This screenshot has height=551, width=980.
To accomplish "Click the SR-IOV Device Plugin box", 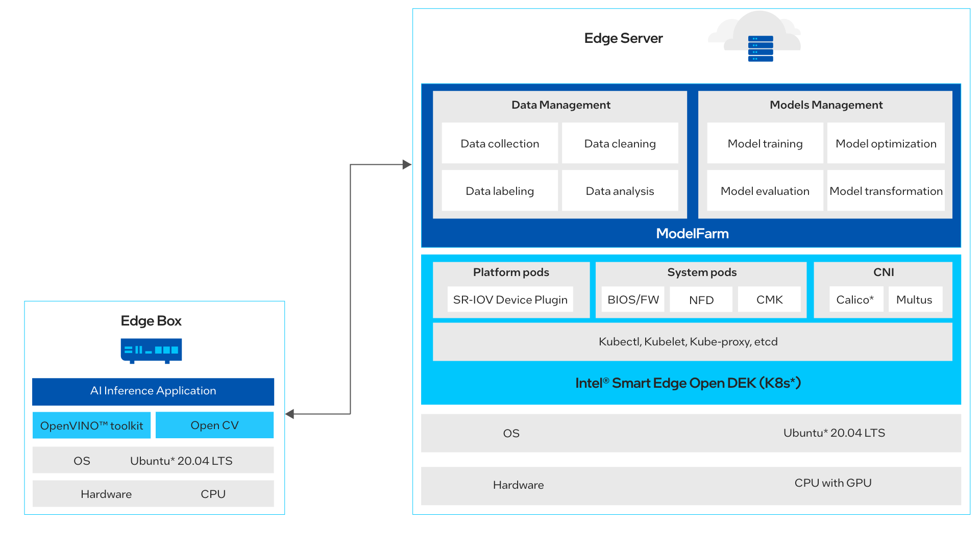I will (x=510, y=299).
